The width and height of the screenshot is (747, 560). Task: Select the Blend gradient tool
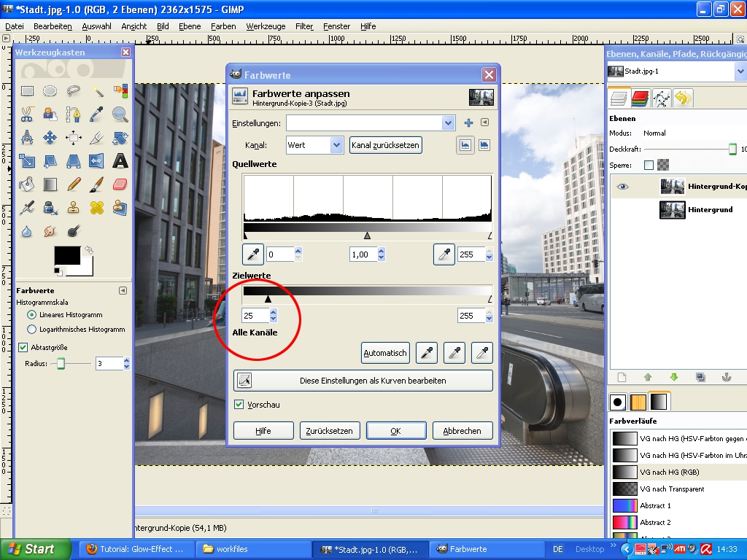coord(50,184)
